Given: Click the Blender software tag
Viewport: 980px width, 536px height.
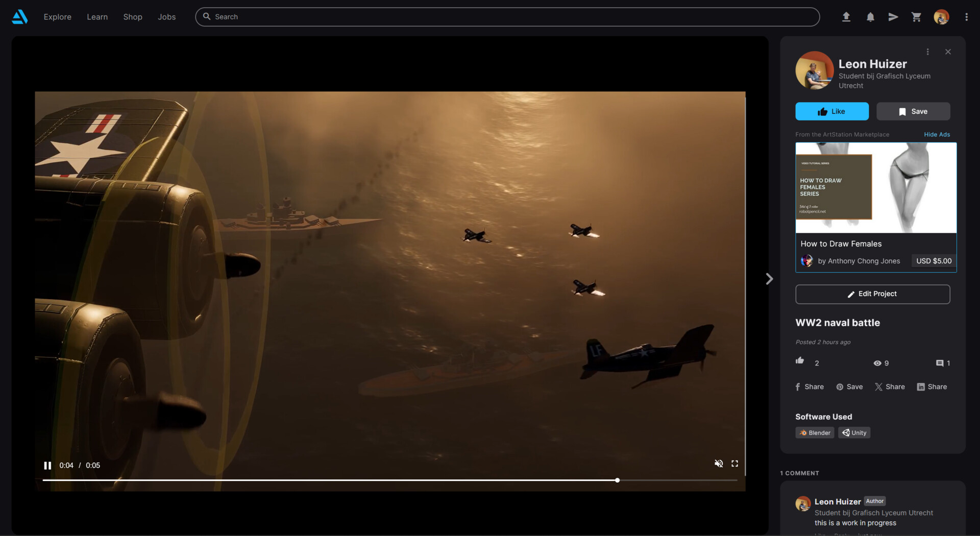Looking at the screenshot, I should [x=814, y=432].
